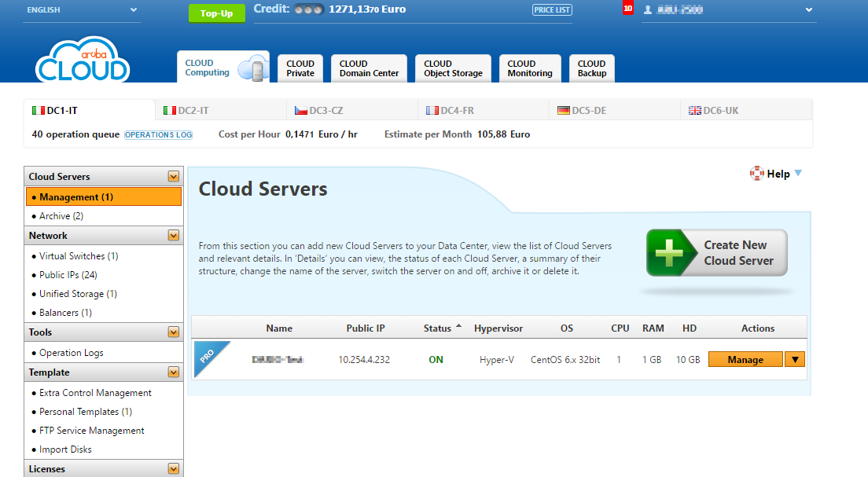Collapse the Tools sidebar section
This screenshot has width=868, height=477.
point(174,332)
